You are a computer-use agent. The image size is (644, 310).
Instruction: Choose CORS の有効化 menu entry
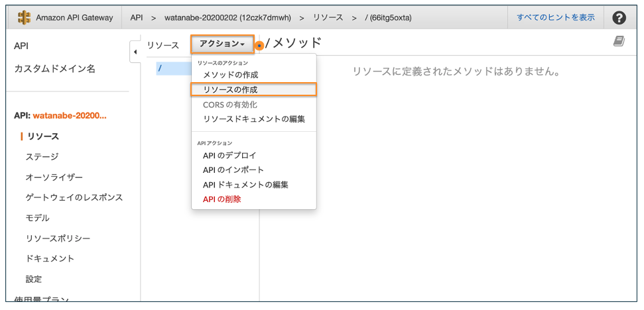(x=230, y=105)
